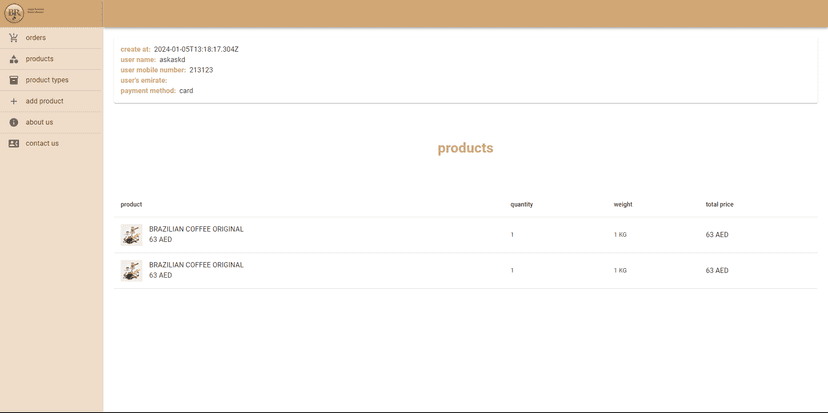This screenshot has height=413, width=828.
Task: Select first row BRAZILIAN COFFEE ORIGINAL name
Action: 196,229
